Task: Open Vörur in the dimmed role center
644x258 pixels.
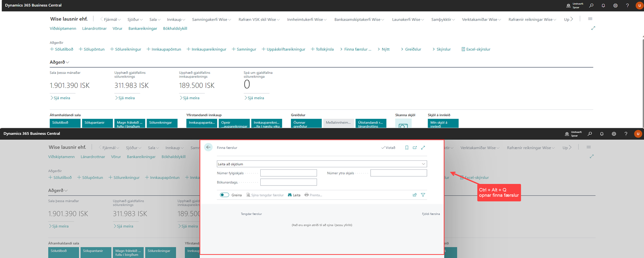Action: [116, 157]
